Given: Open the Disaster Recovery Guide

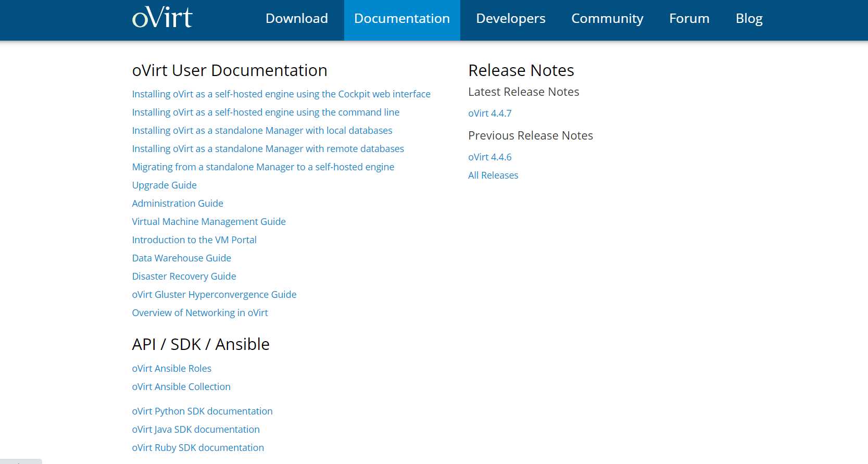Looking at the screenshot, I should 184,277.
